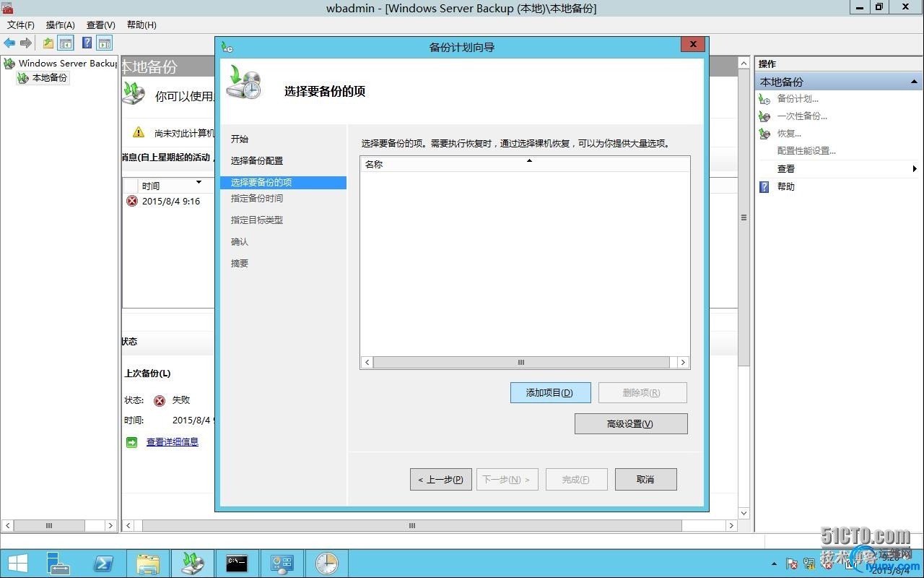The image size is (924, 578).
Task: Click 配置性能设置... in the actions pane
Action: tap(806, 151)
